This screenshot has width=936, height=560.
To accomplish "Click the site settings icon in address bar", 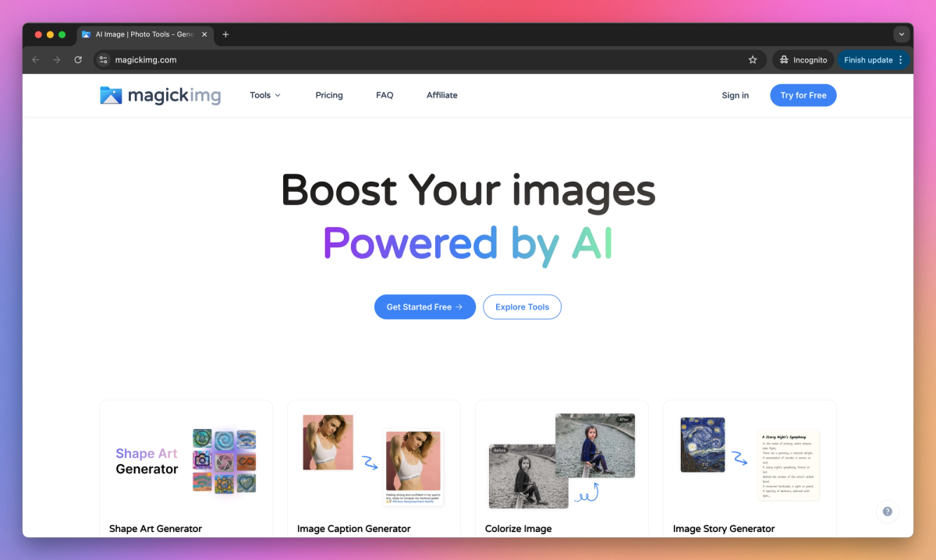I will [x=104, y=59].
